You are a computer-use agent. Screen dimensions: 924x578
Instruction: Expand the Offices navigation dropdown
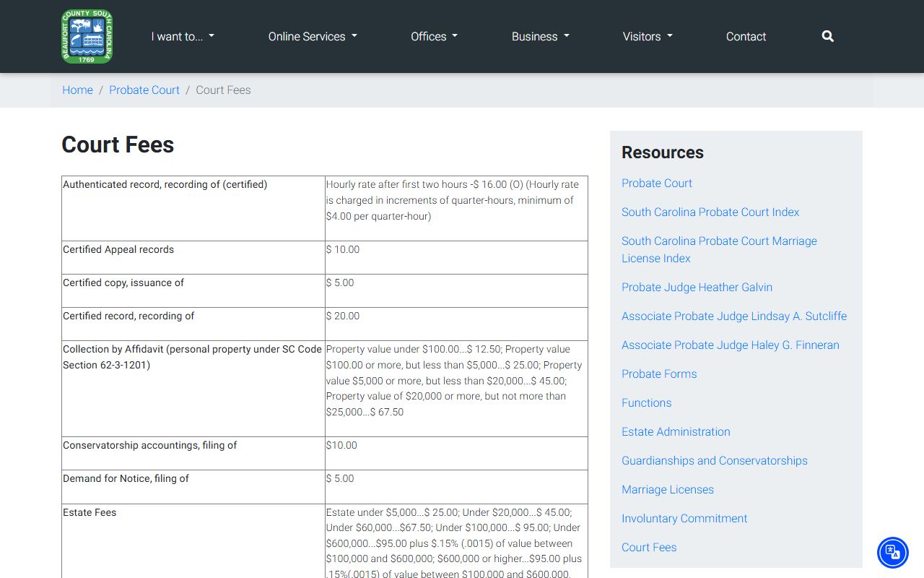click(434, 36)
